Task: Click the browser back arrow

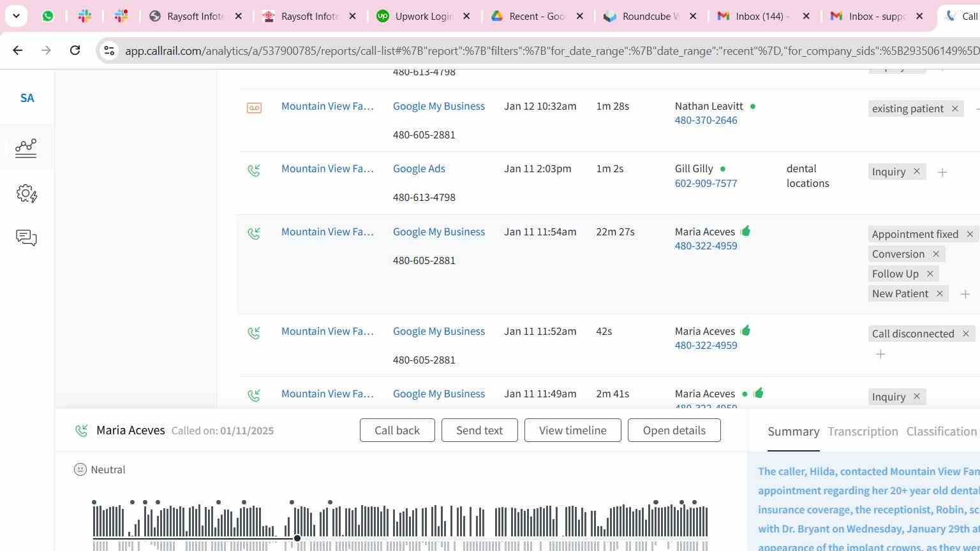Action: point(18,50)
